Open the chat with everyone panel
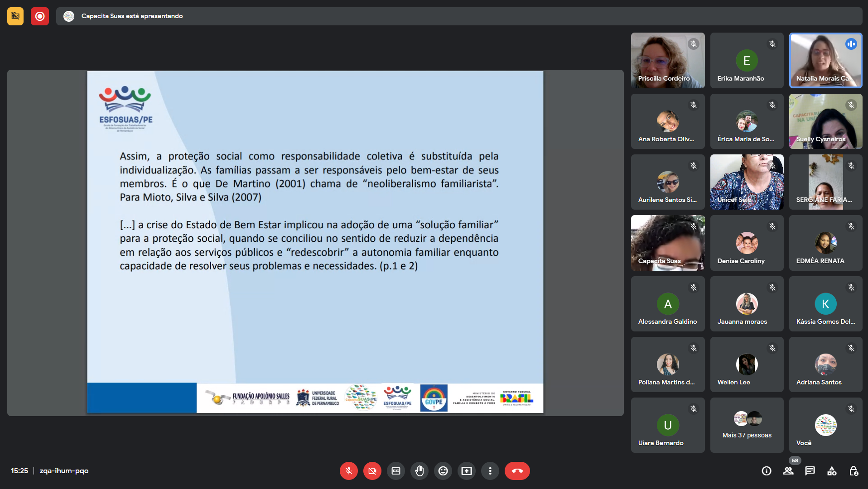Screen dimensions: 868x489 pos(810,471)
